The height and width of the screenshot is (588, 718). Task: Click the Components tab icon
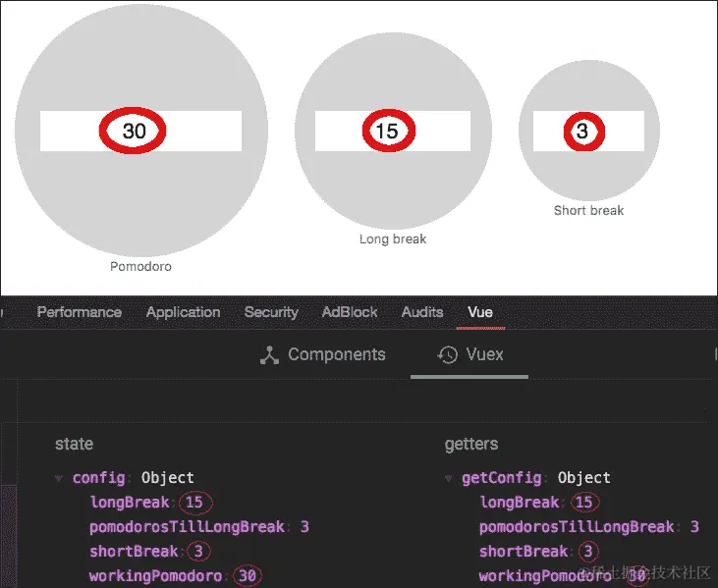[269, 355]
